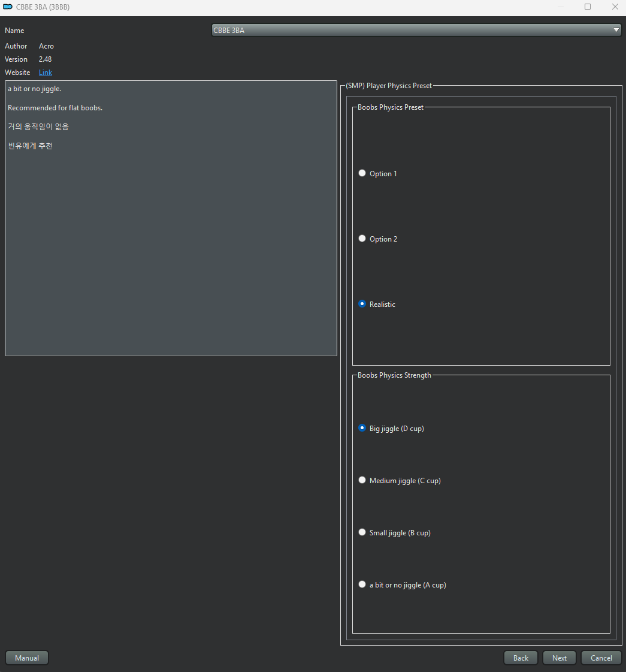The width and height of the screenshot is (626, 672).
Task: Click the Korean text '거의 움직임이 없음'
Action: (x=38, y=127)
